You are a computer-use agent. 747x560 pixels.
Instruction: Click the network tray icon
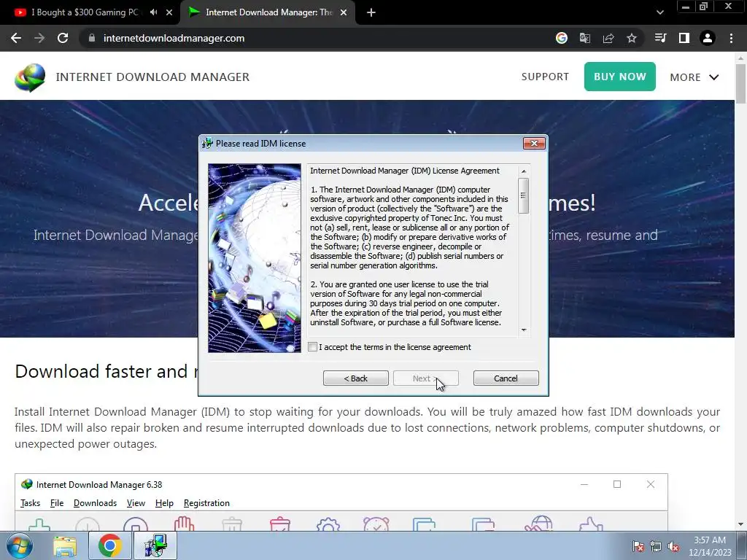[656, 547]
